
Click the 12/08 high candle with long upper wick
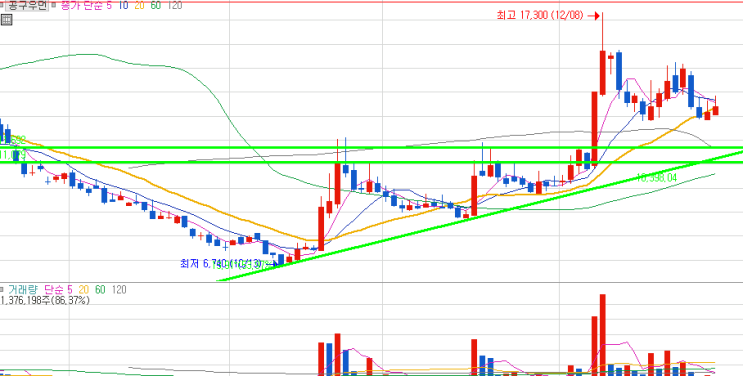(603, 55)
